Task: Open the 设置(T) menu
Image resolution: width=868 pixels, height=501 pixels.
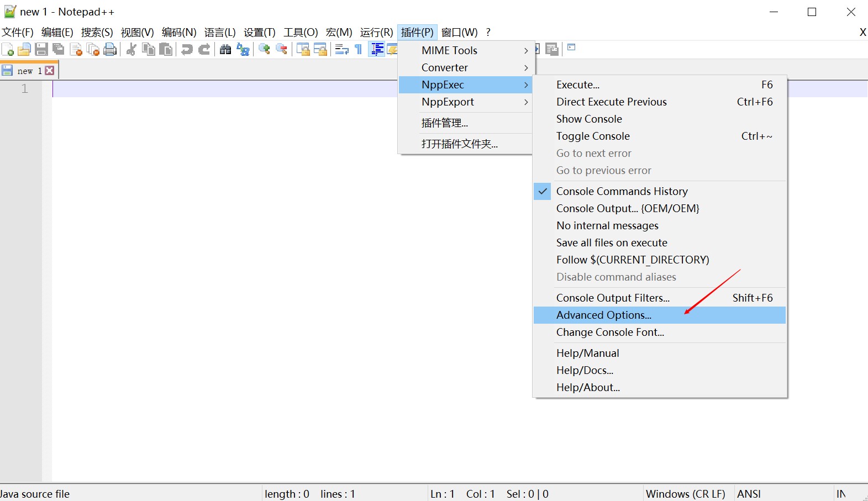Action: point(260,32)
